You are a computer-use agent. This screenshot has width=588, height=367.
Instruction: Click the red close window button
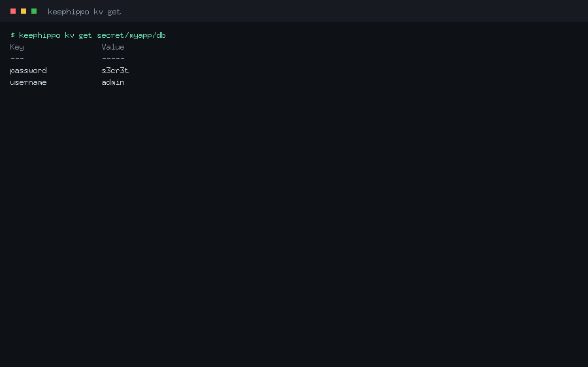pyautogui.click(x=13, y=11)
